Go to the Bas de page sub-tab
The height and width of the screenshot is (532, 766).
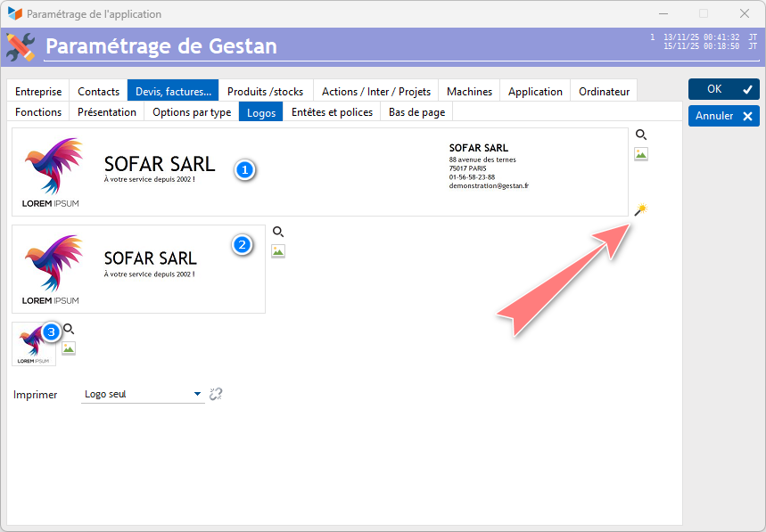point(416,112)
